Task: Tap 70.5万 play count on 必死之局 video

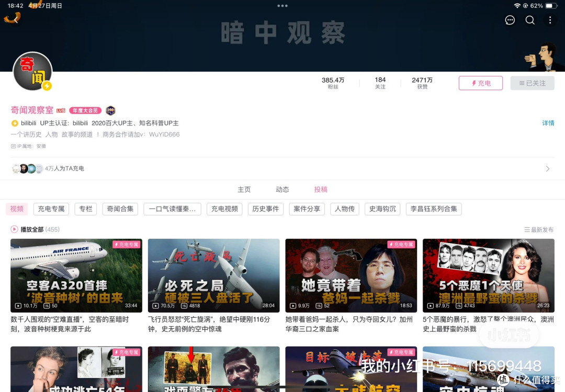Action: pyautogui.click(x=164, y=306)
